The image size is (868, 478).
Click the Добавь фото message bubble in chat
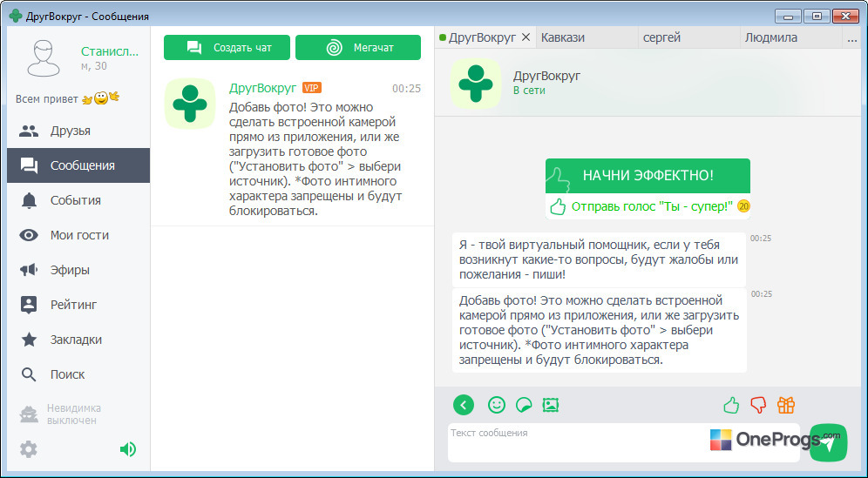tap(599, 330)
